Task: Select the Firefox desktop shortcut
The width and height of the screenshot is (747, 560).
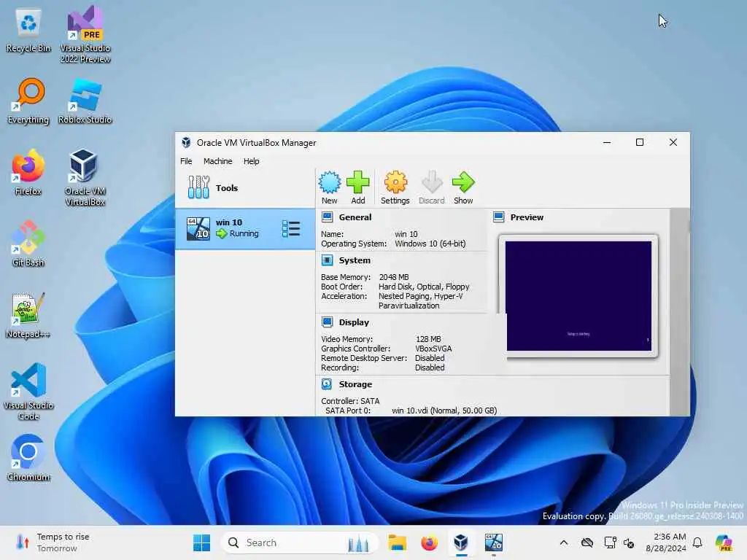Action: click(28, 172)
